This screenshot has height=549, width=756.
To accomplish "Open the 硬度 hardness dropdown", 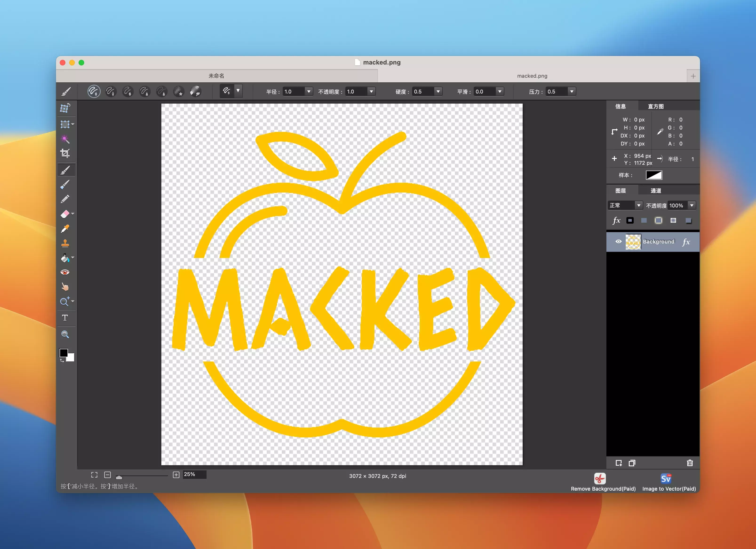I will click(438, 91).
